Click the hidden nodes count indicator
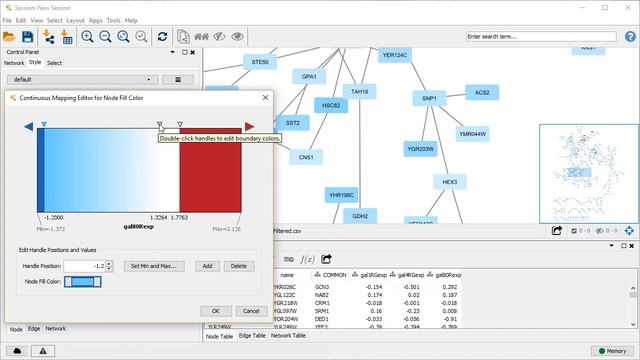Screen dimensions: 640x360 (605, 231)
